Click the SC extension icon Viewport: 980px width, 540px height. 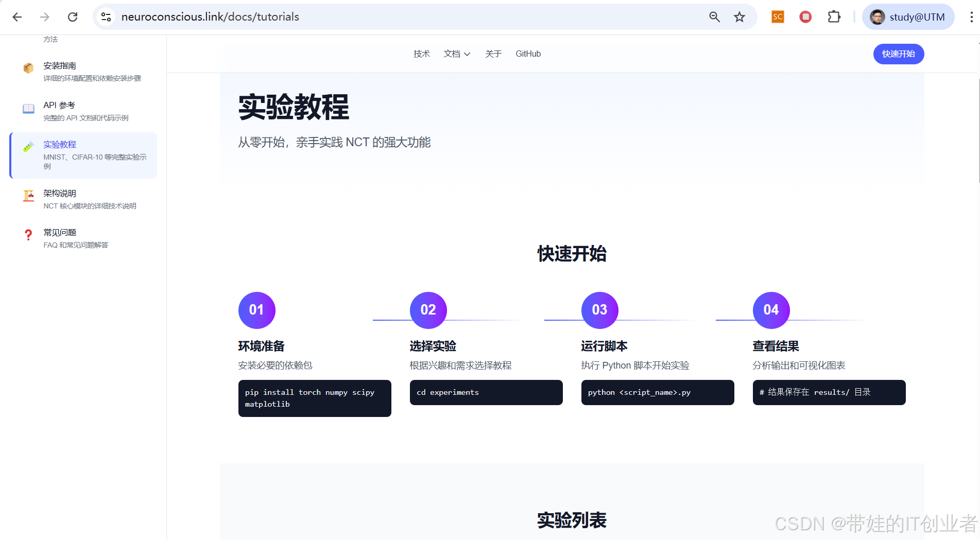click(x=777, y=16)
